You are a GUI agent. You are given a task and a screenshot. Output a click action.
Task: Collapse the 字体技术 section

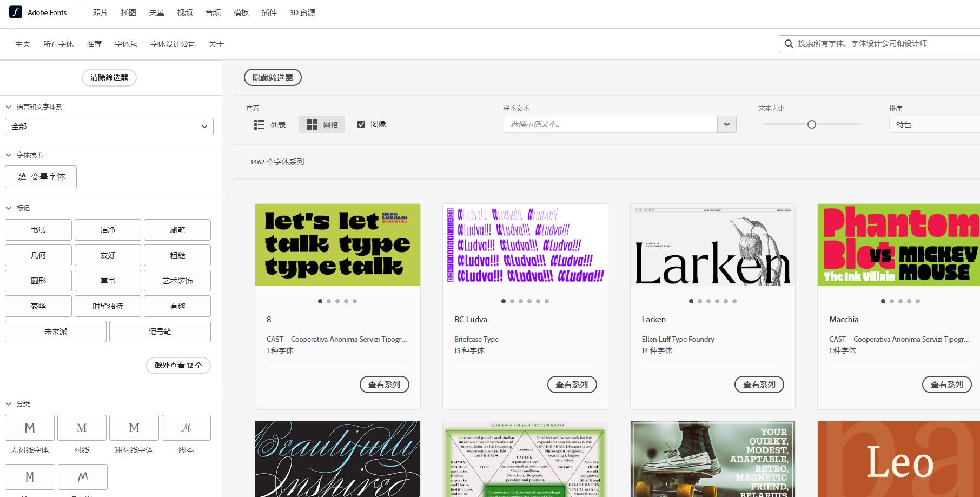pos(9,155)
